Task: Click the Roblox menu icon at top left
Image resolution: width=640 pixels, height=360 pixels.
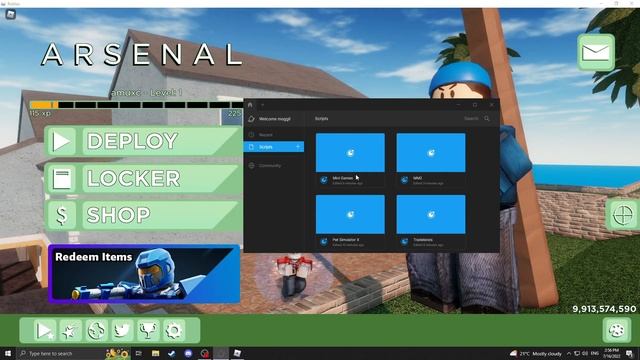Action: point(11,14)
